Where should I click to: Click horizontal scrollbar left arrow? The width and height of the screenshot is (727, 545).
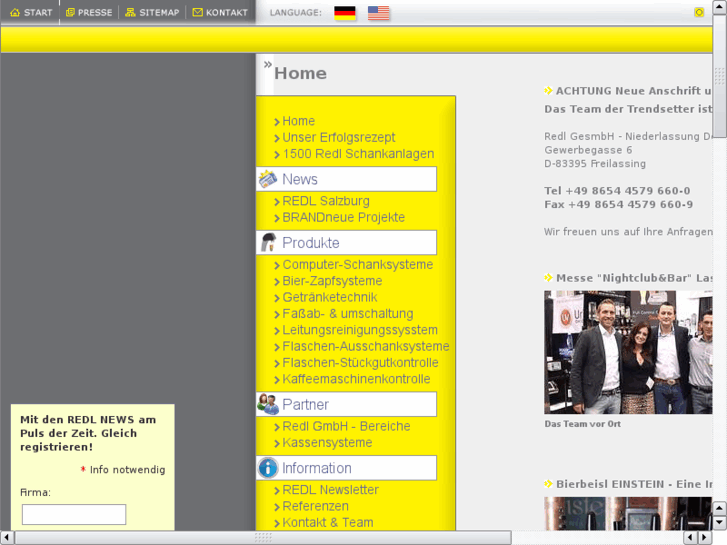6,537
